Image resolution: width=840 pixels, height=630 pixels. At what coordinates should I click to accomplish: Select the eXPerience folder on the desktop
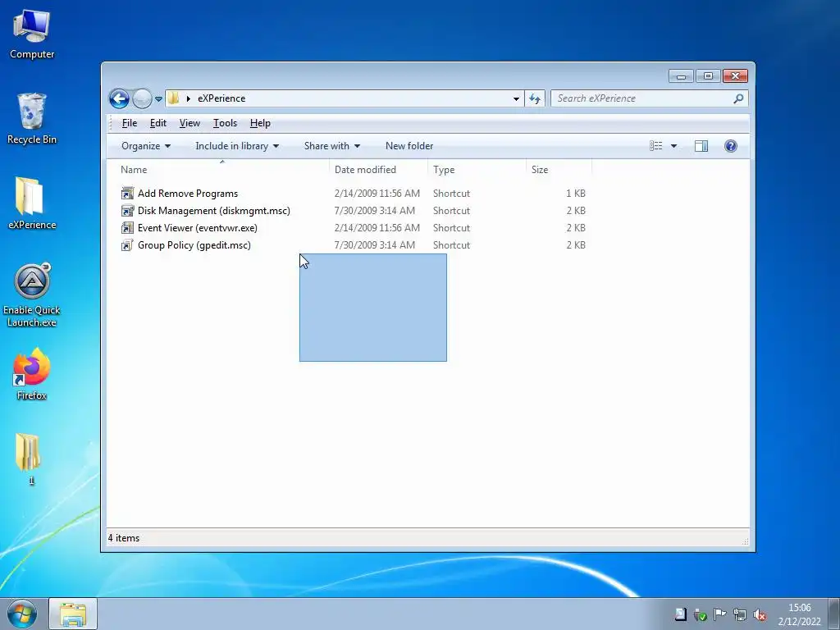click(32, 203)
